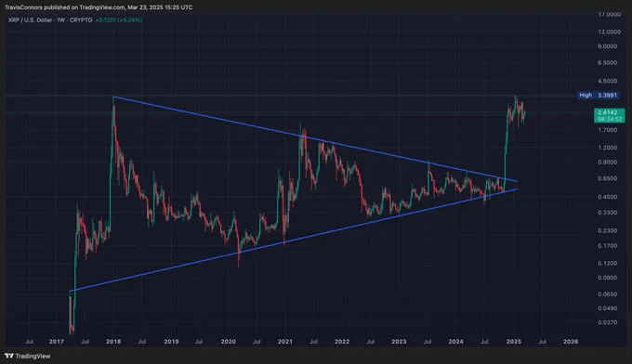Click the 1.2000 price axis label
Screen dimensions: 632x364
pyautogui.click(x=609, y=148)
